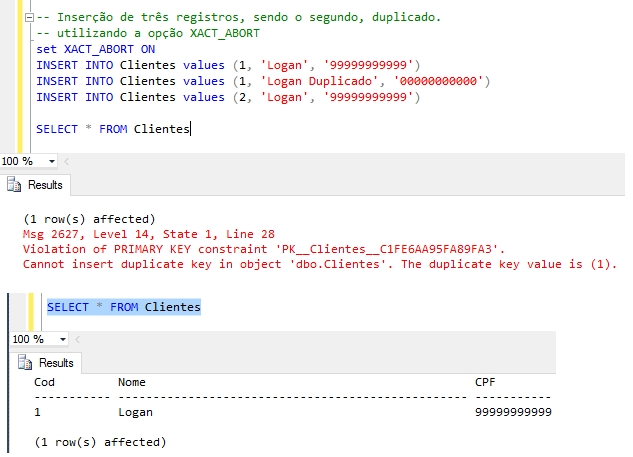The width and height of the screenshot is (633, 457).
Task: Click the upper Results tab grid icon
Action: pos(14,185)
